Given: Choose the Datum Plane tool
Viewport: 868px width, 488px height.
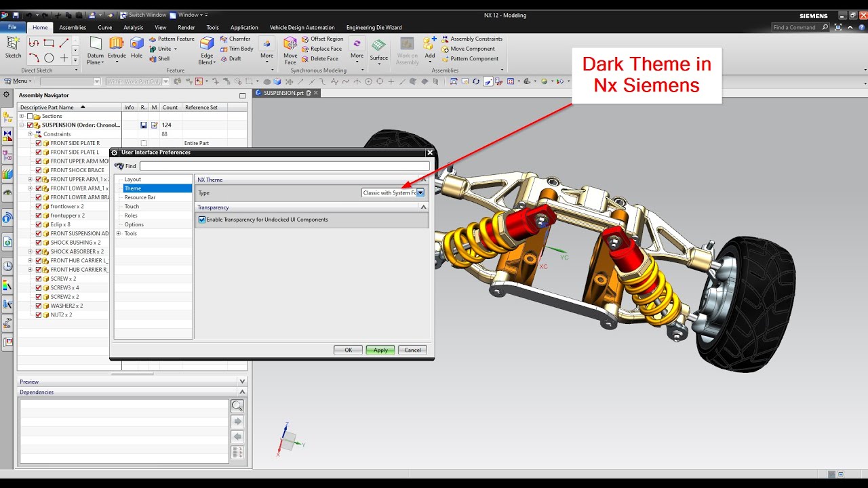Looking at the screenshot, I should tap(96, 51).
